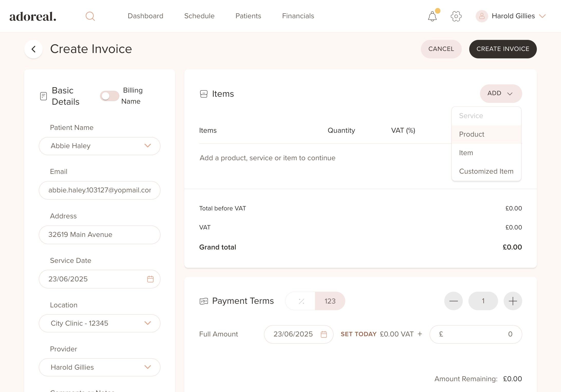
Task: Click the SET TODAY link
Action: (x=358, y=334)
